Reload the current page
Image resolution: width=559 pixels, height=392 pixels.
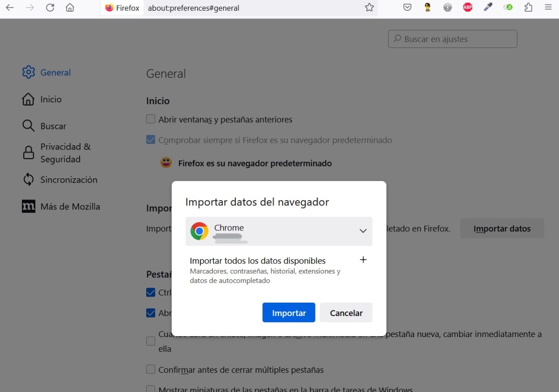(x=50, y=7)
